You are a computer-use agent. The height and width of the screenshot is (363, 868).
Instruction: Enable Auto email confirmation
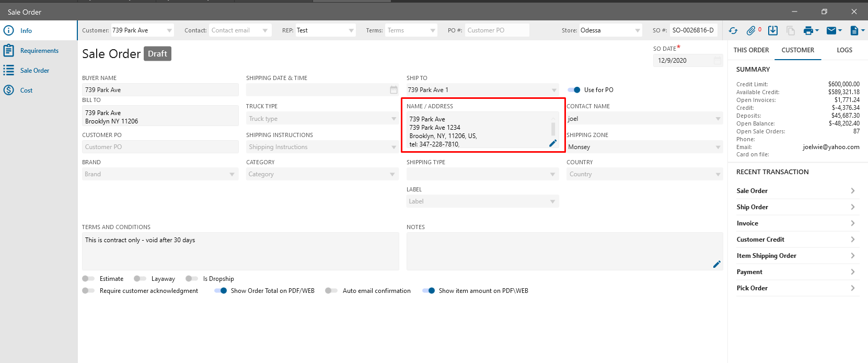pyautogui.click(x=331, y=291)
